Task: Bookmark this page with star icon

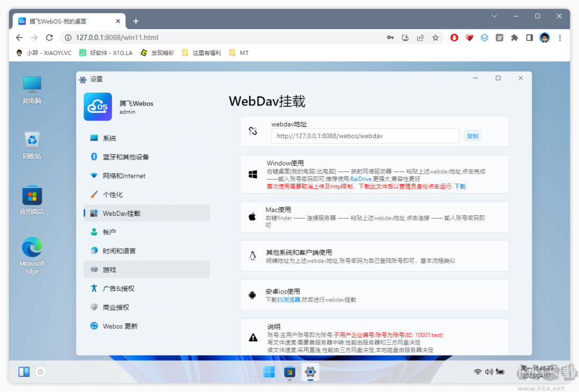Action: click(436, 37)
